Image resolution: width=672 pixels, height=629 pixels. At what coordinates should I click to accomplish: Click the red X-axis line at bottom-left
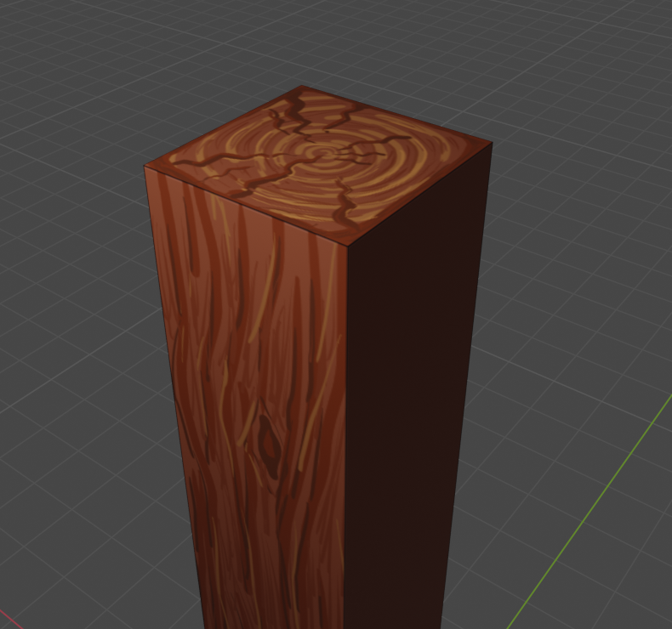[9, 618]
